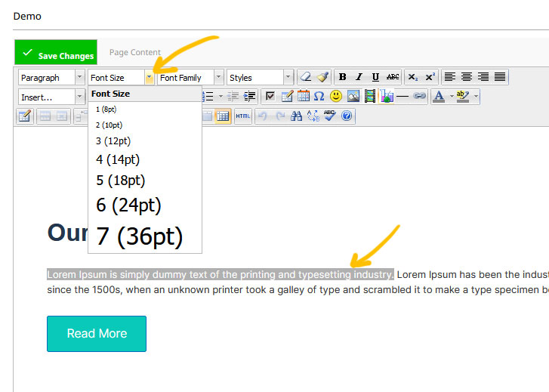Click the eraser remove formatting icon

305,77
